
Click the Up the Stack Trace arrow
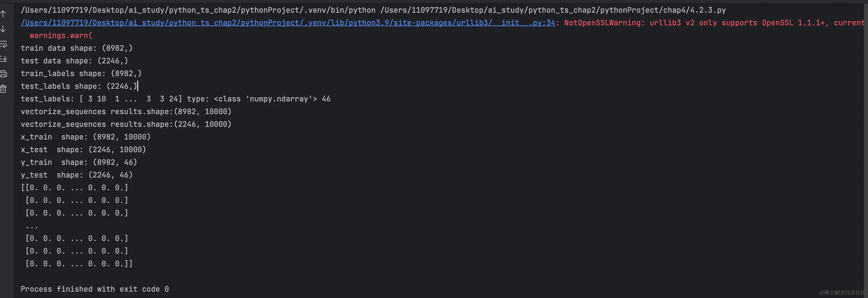pos(3,14)
